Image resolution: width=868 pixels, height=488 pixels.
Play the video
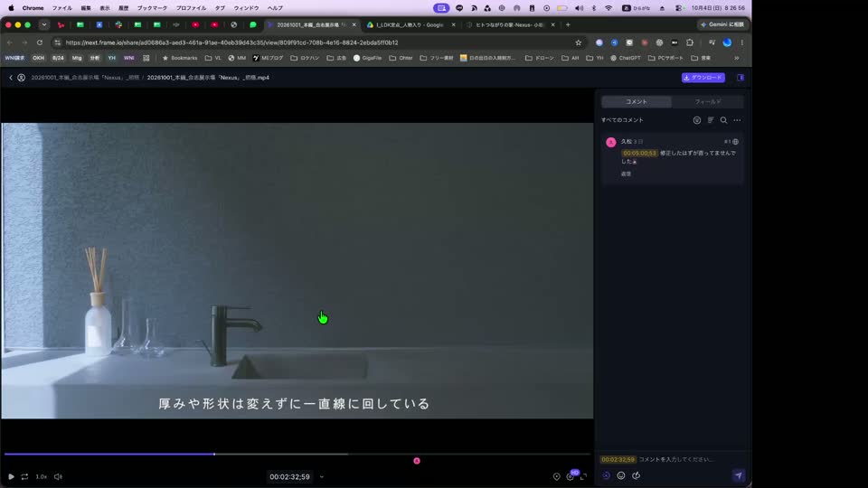tap(11, 476)
